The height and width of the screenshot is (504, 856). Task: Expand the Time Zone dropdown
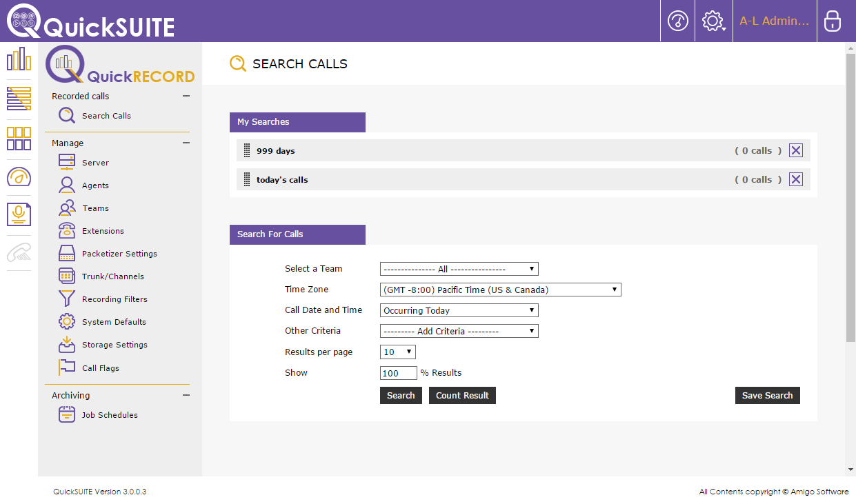pyautogui.click(x=500, y=290)
